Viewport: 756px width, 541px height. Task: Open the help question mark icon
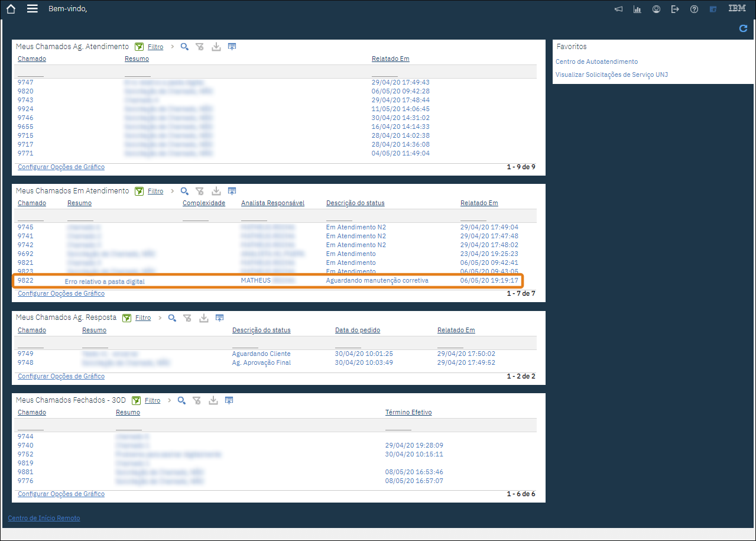[694, 9]
